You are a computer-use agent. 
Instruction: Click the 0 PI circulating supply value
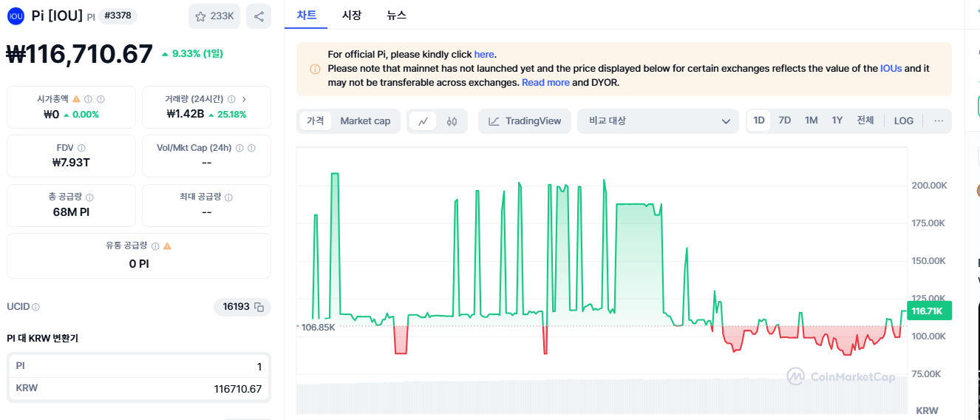tap(139, 264)
